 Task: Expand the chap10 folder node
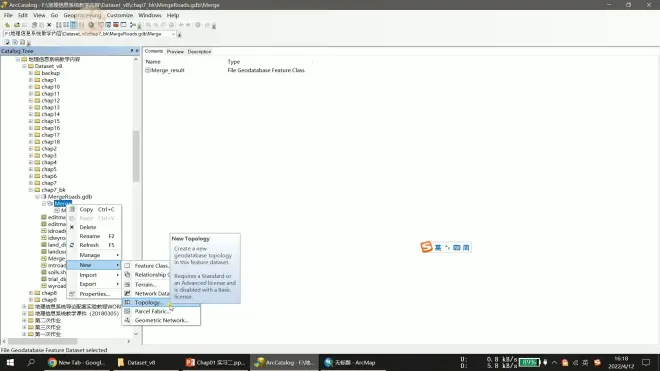point(31,87)
